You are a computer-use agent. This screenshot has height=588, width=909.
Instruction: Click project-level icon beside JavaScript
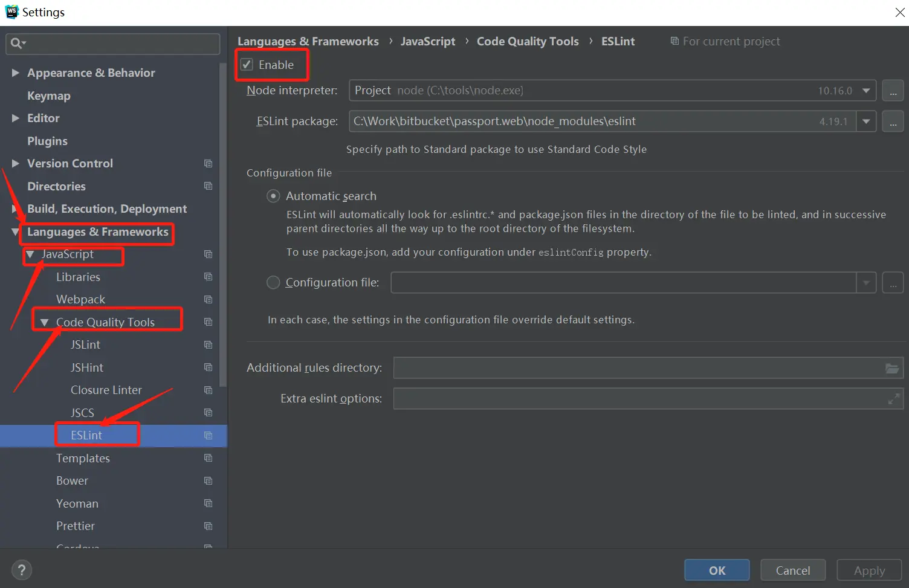[x=208, y=254]
